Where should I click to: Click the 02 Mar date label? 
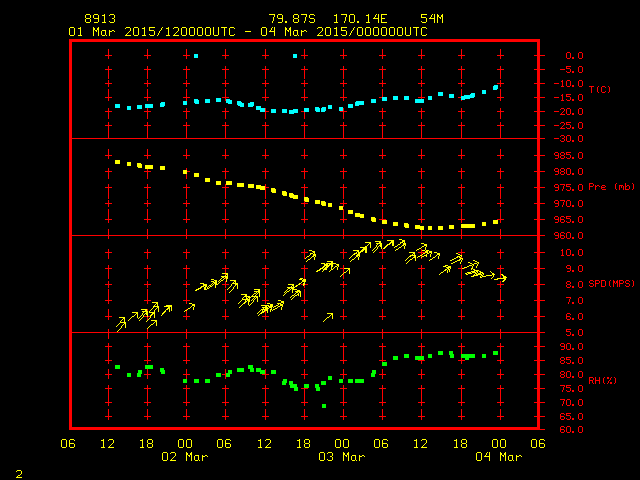tap(184, 457)
